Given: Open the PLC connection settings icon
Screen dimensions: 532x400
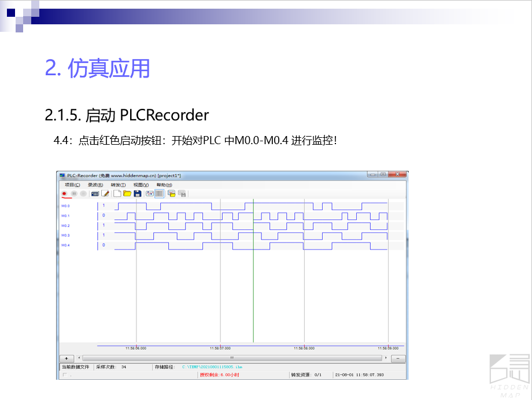Looking at the screenshot, I should 95,193.
